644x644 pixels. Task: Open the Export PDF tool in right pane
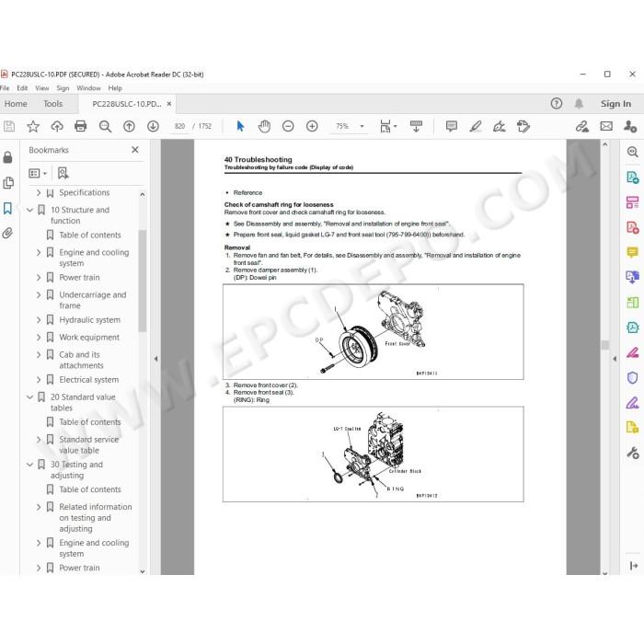pos(633,177)
